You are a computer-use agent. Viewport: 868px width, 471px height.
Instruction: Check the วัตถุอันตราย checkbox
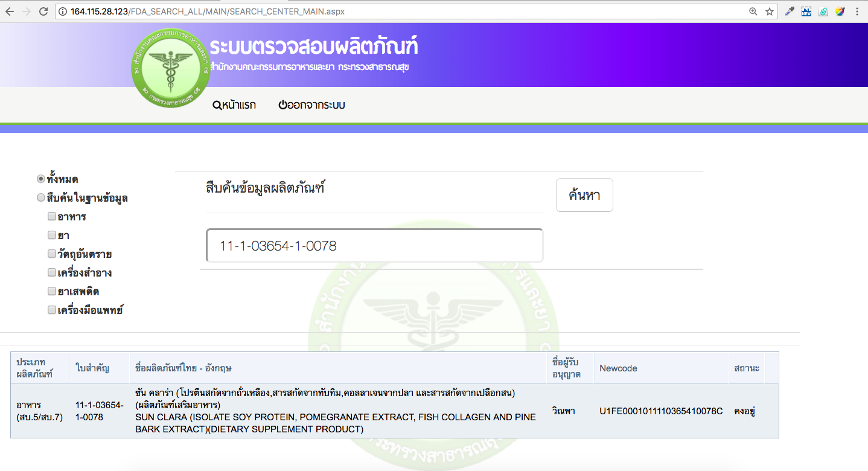[x=52, y=254]
